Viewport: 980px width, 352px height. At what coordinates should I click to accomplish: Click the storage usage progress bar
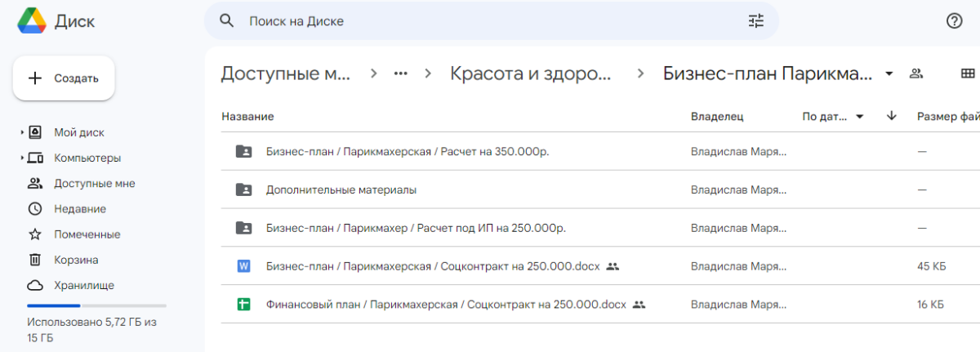pos(96,305)
